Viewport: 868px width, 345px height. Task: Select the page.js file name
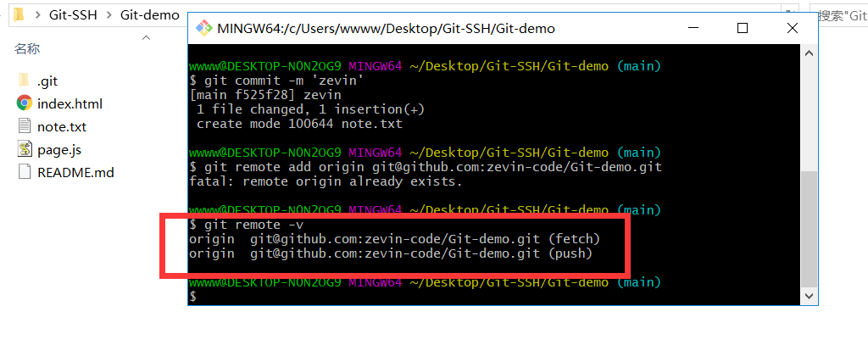[59, 149]
